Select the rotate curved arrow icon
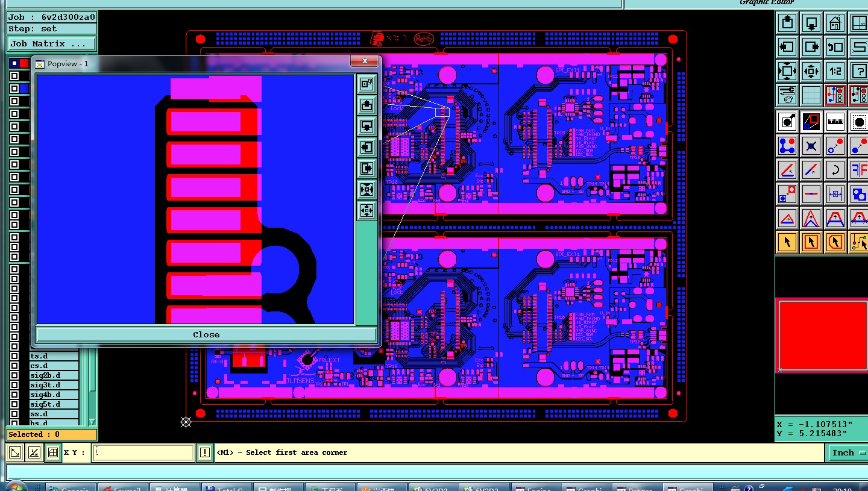Image resolution: width=868 pixels, height=491 pixels. [x=835, y=170]
